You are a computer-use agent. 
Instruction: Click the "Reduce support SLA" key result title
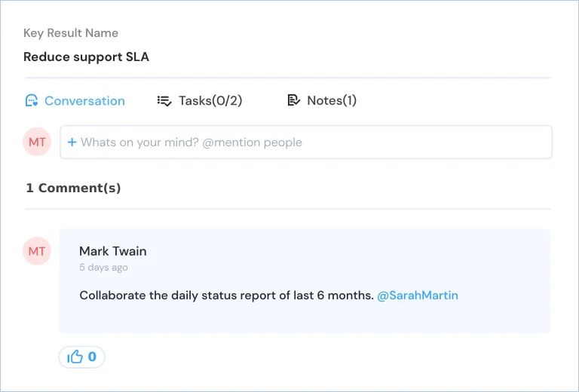pyautogui.click(x=87, y=57)
